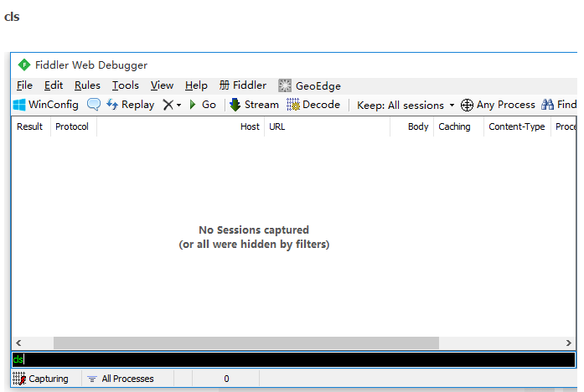Sort by the Caching column header
The width and height of the screenshot is (584, 392).
click(458, 127)
